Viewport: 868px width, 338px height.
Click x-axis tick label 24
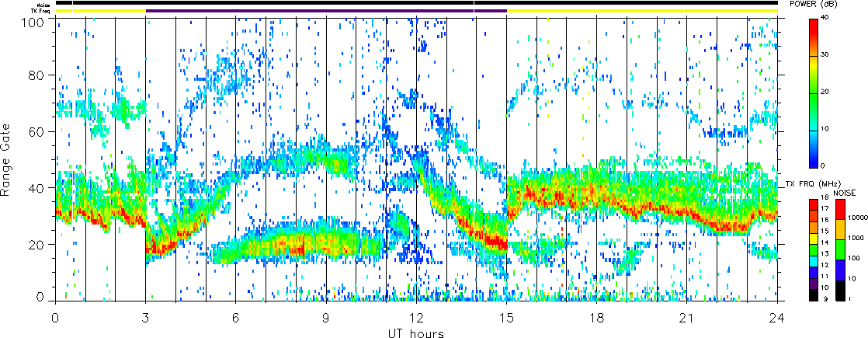point(776,319)
